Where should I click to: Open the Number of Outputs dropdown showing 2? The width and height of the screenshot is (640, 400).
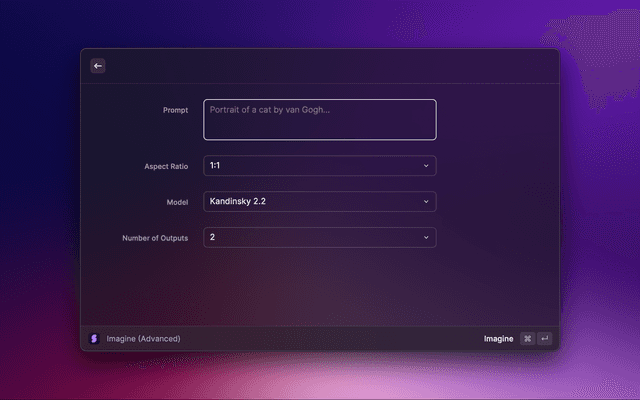tap(319, 237)
